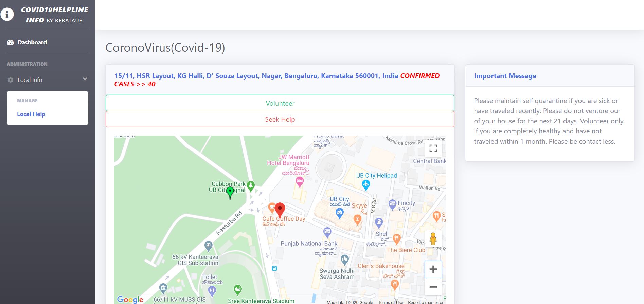Click the Cafe Coffee Day orange marker
The image size is (644, 304).
pos(272,208)
